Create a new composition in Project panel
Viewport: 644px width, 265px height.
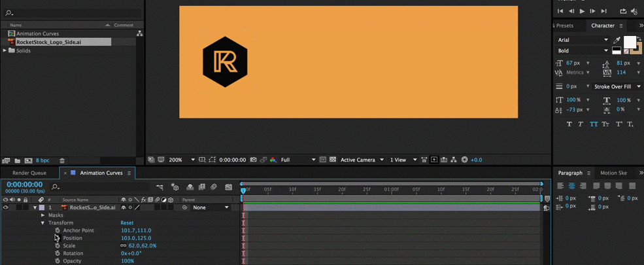coord(28,161)
